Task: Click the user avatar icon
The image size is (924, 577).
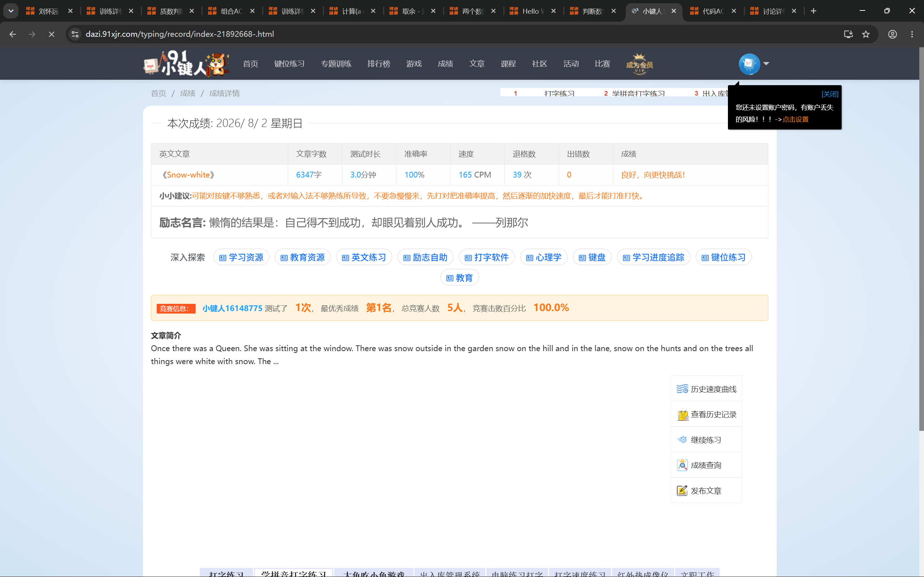Action: pos(749,64)
